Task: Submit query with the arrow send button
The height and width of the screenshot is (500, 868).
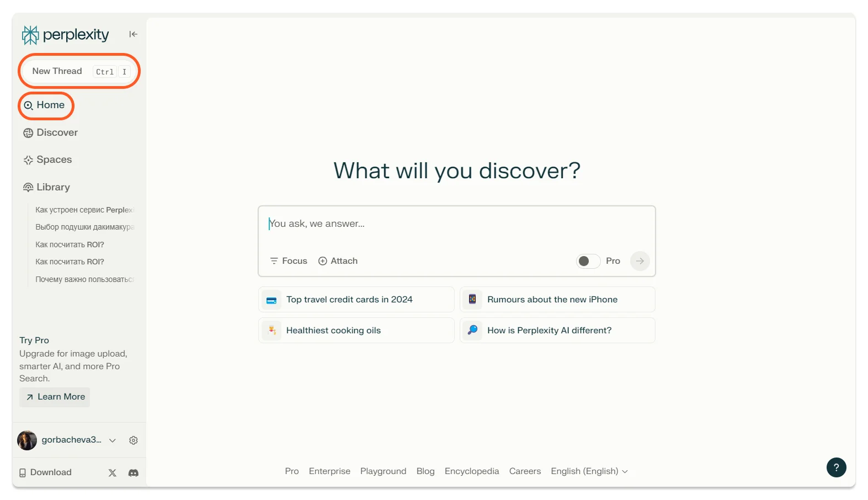Action: [640, 261]
